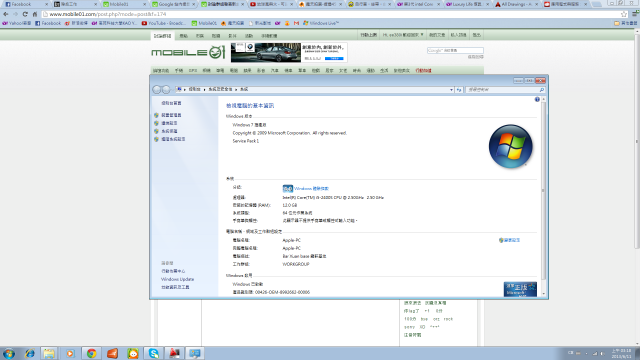Open the AutoCAD red A taskbar icon
640x360 pixels.
(x=174, y=353)
